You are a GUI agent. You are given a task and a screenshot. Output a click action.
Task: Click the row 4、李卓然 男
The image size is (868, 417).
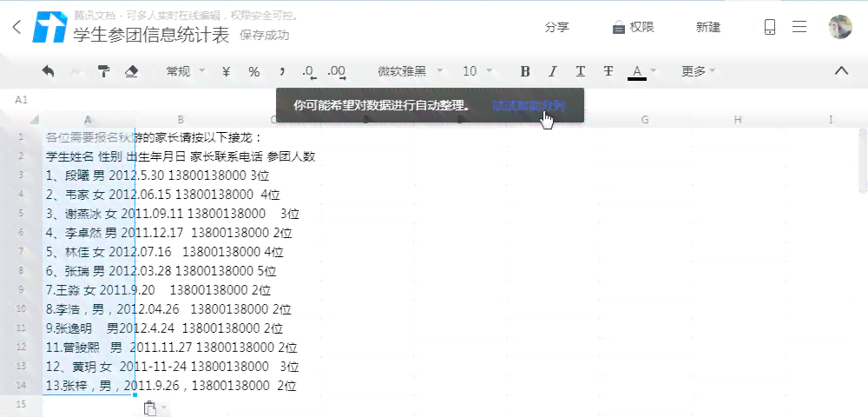tap(169, 233)
